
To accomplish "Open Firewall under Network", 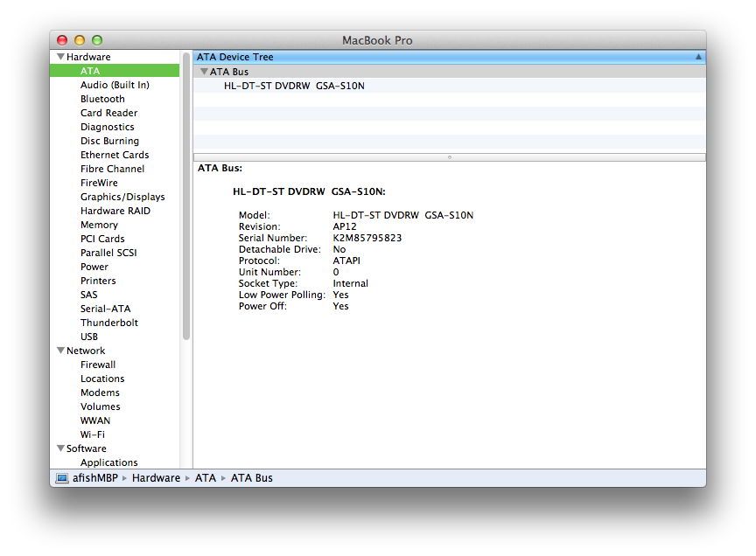I will [x=98, y=365].
